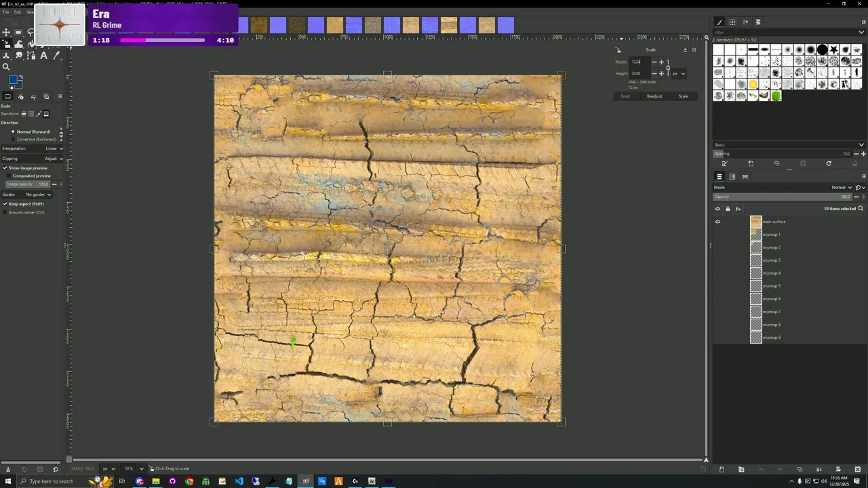Open the Edit menu
Viewport: 868px width, 488px height.
click(18, 12)
